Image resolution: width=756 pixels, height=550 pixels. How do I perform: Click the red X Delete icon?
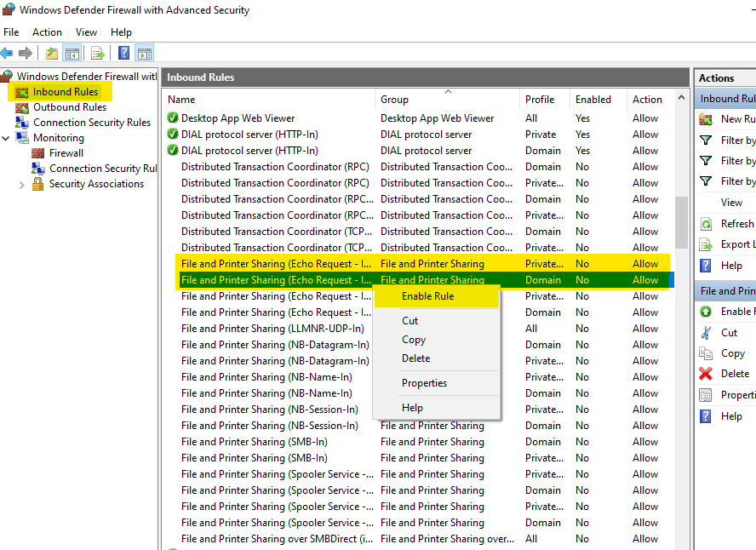point(706,374)
